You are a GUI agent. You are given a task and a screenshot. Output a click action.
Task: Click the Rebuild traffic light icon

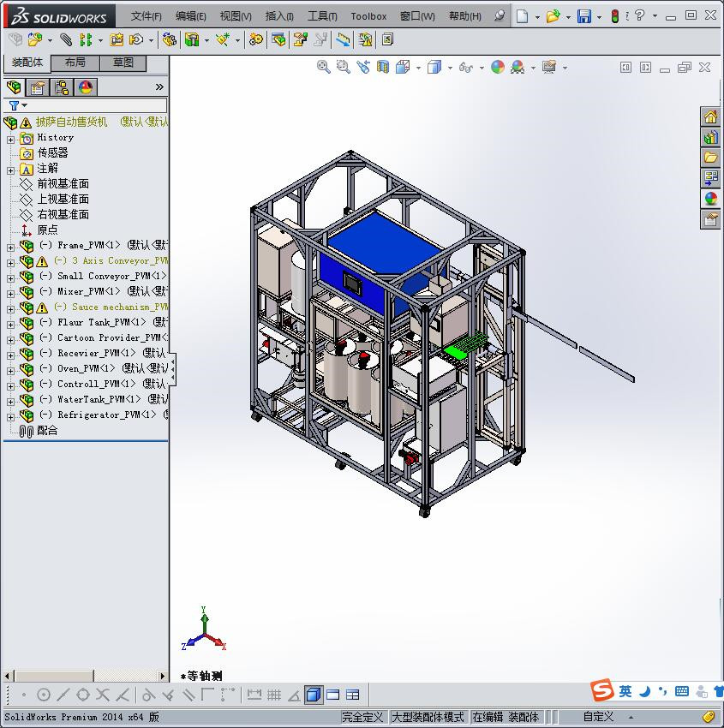[x=615, y=16]
